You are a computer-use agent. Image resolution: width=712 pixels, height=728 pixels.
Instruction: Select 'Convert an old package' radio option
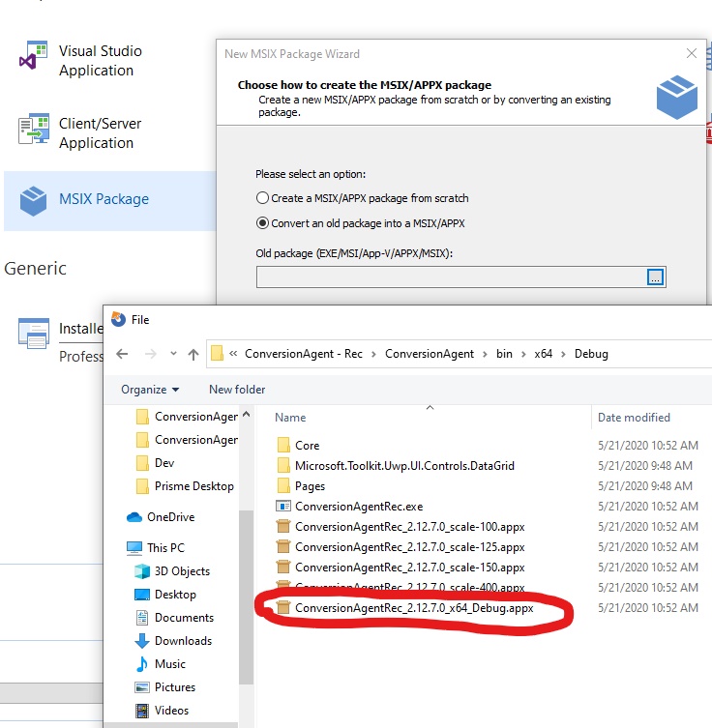coord(262,223)
